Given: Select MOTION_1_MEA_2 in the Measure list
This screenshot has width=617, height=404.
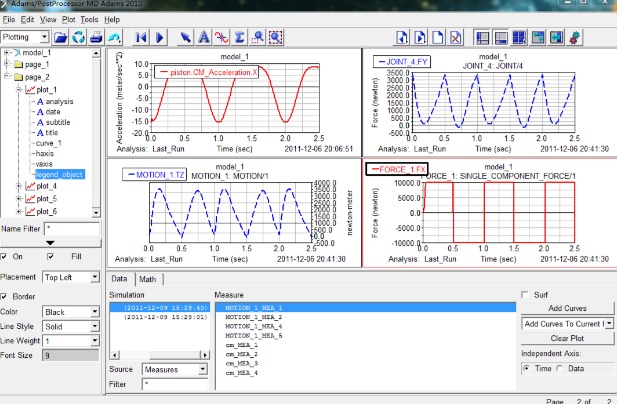Looking at the screenshot, I should pos(254,317).
